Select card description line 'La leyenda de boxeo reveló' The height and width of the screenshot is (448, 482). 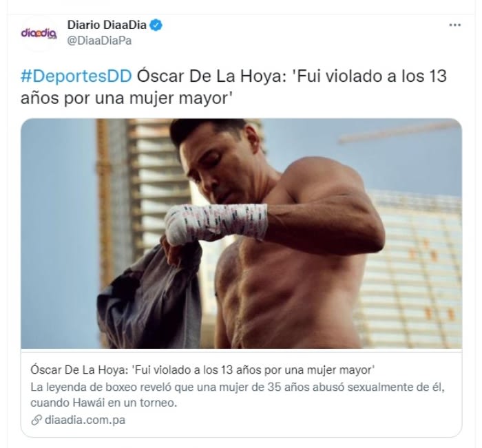[238, 387]
